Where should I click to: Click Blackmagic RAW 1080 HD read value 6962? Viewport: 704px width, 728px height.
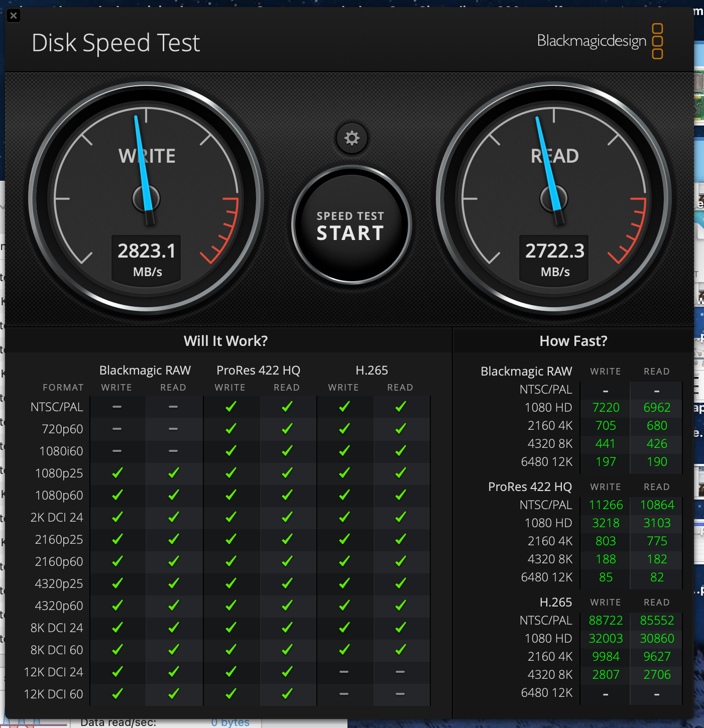(x=657, y=407)
